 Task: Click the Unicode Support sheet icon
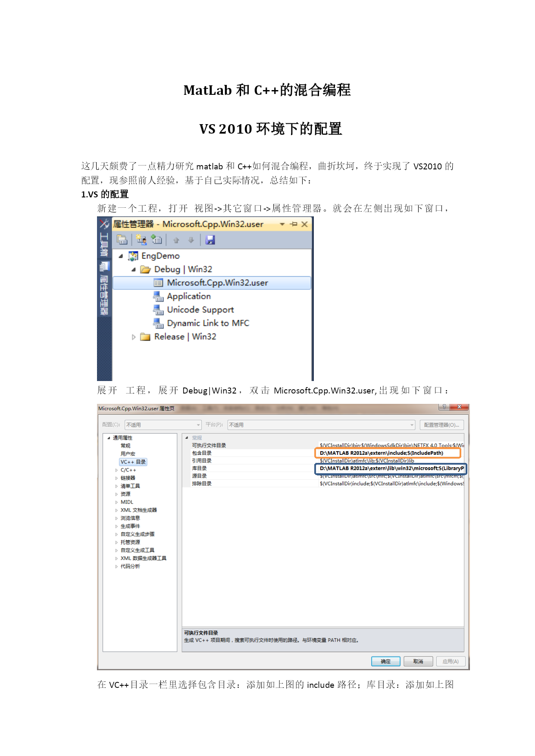pos(158,309)
